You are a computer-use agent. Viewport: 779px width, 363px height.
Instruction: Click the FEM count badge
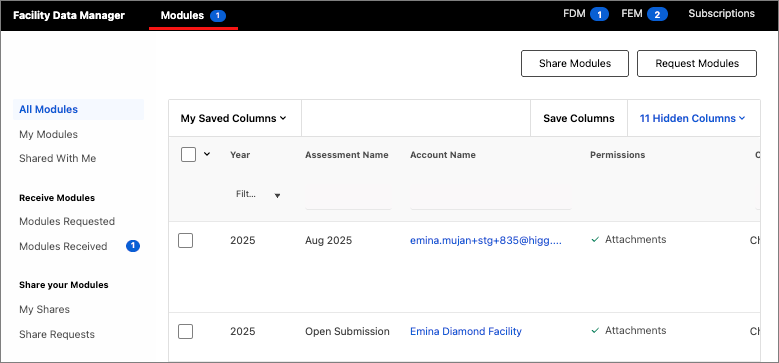[x=657, y=14]
